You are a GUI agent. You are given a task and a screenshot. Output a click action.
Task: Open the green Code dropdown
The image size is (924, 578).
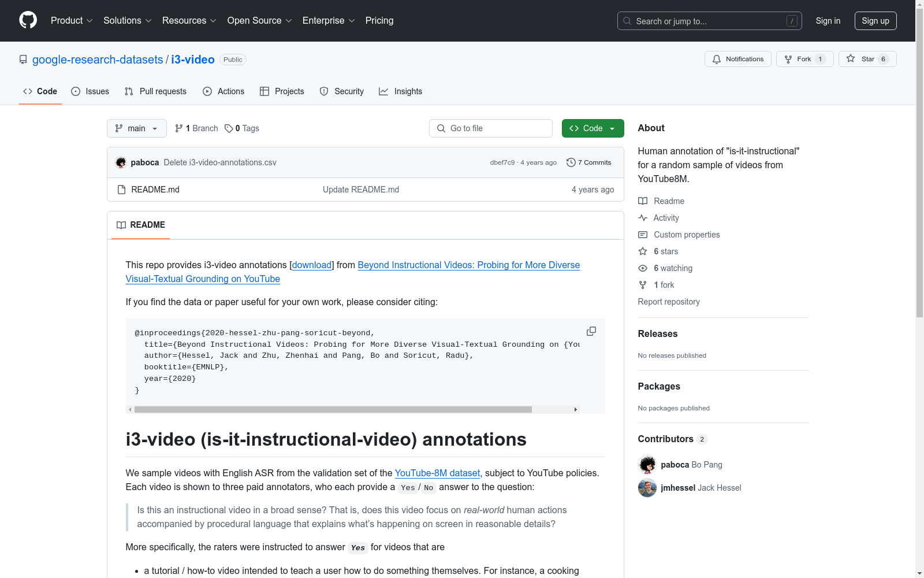tap(593, 128)
